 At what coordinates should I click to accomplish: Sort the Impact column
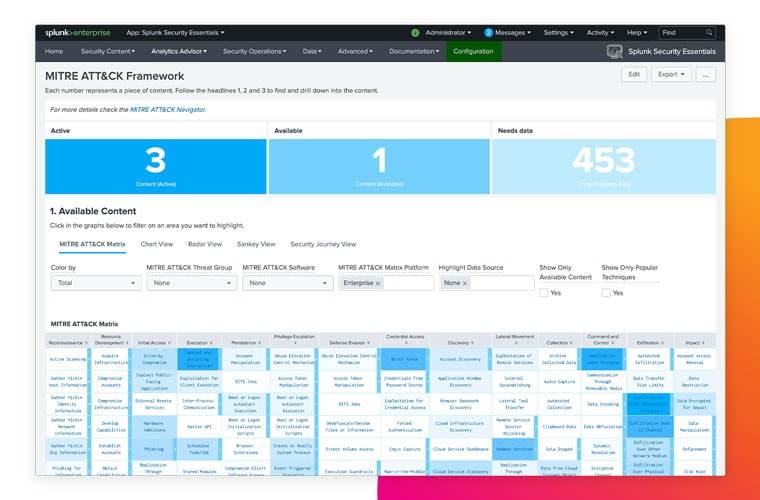(704, 343)
